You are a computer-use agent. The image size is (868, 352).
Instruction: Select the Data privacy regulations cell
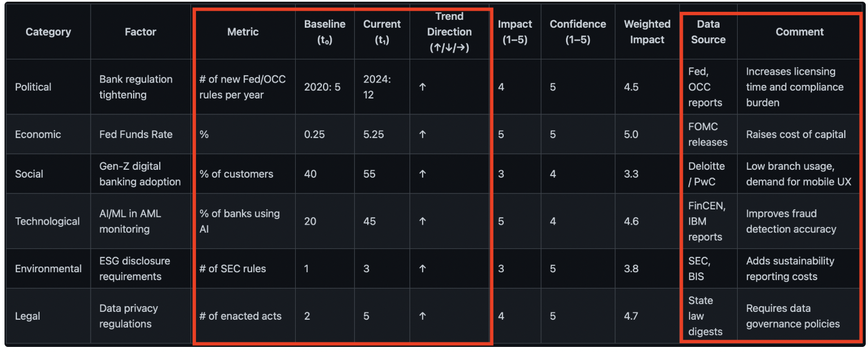pyautogui.click(x=129, y=316)
